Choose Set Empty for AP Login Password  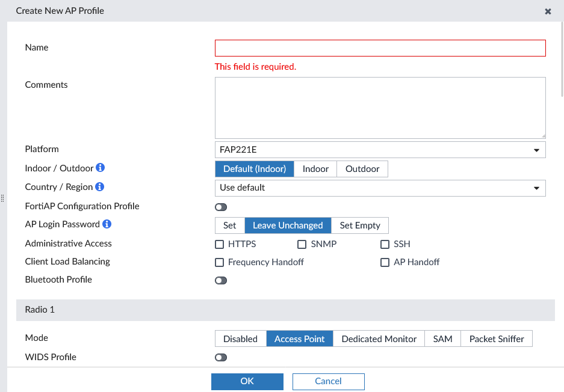[359, 225]
